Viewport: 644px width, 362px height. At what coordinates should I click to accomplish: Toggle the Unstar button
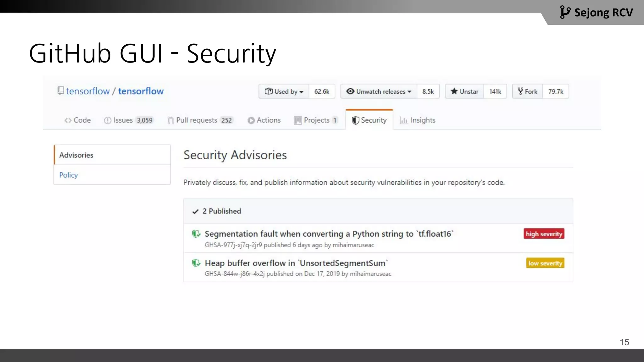coord(464,91)
